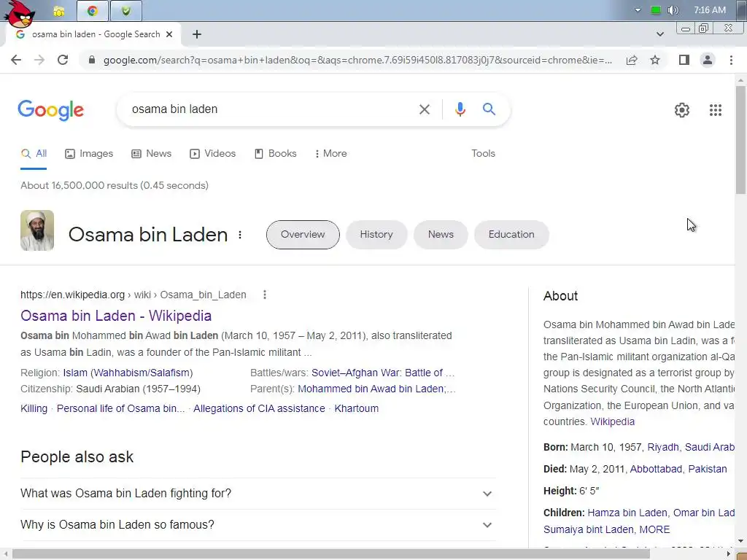Click the volume speaker tray icon
The height and width of the screenshot is (560, 747).
[673, 10]
